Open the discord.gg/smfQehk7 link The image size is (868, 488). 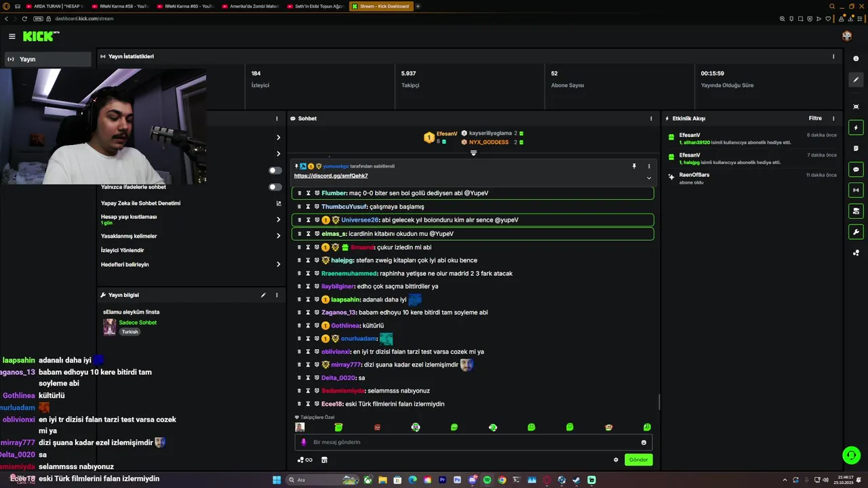click(x=331, y=176)
